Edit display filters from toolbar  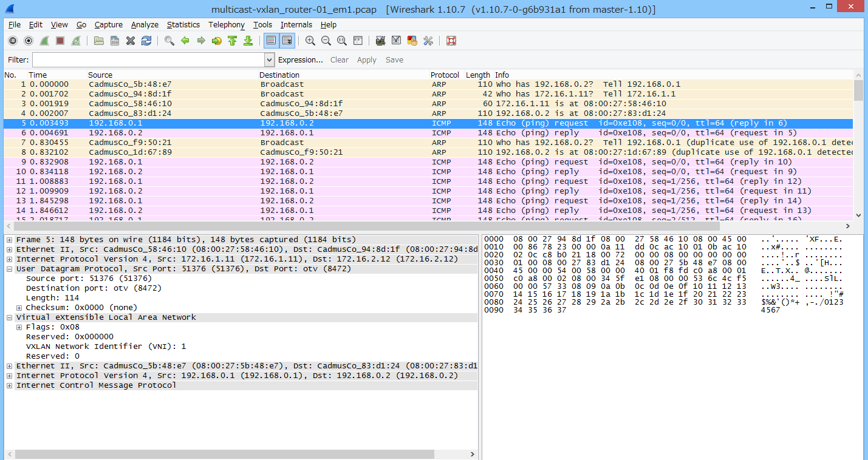tap(397, 41)
